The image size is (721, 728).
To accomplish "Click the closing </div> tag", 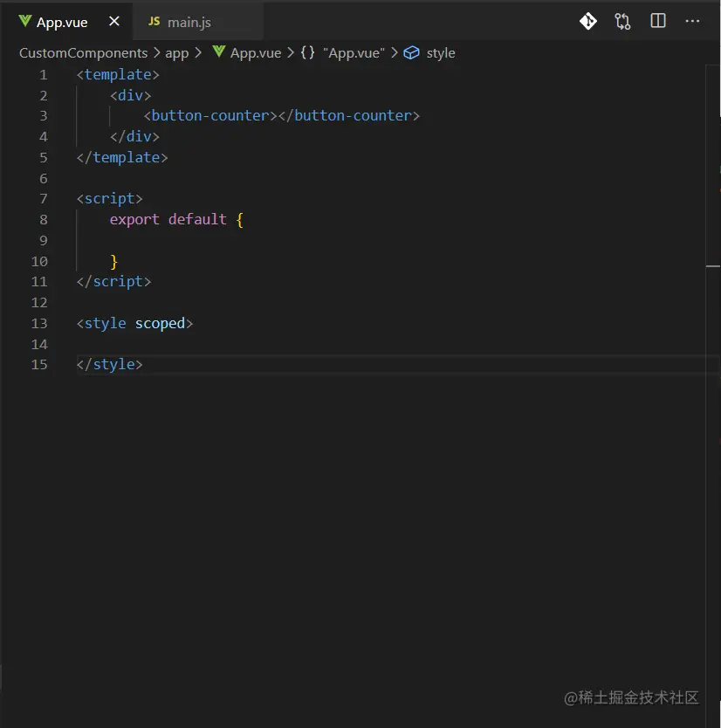I will point(134,136).
